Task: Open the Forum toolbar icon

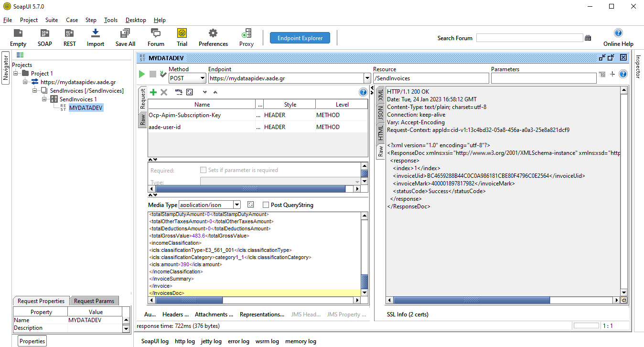Action: (156, 37)
